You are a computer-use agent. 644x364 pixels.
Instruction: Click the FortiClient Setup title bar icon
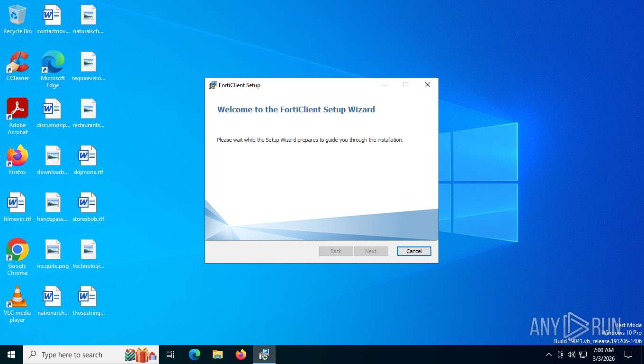click(213, 85)
